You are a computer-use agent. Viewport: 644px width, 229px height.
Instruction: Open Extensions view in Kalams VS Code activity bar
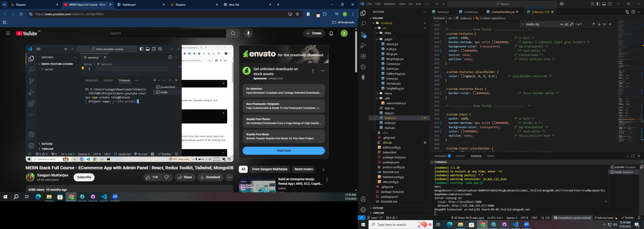pyautogui.click(x=363, y=56)
